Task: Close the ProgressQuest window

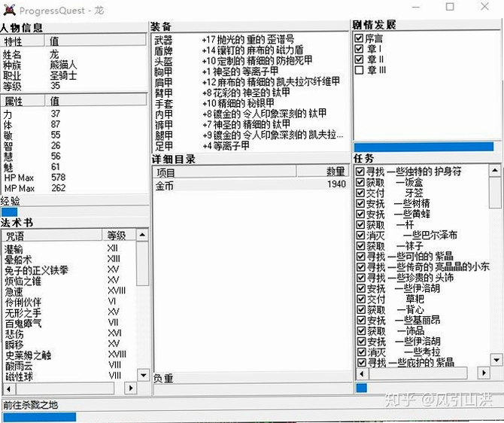Action: pos(484,6)
